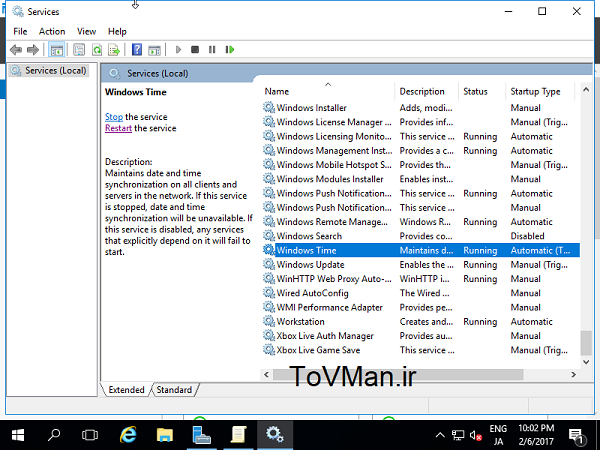Select WinHTTP Web Proxy Auto-Discovery gear icon
Image resolution: width=600 pixels, height=450 pixels.
(x=269, y=279)
